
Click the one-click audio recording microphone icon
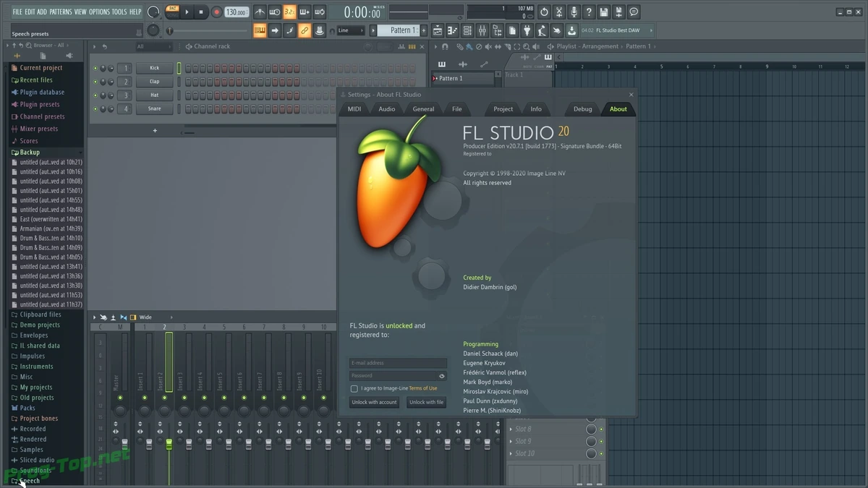(574, 12)
